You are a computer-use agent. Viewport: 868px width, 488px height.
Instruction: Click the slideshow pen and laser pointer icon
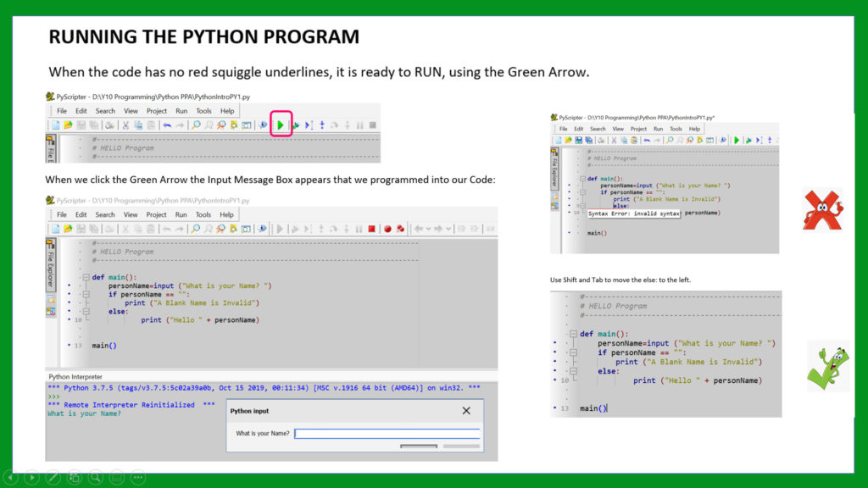click(x=53, y=478)
